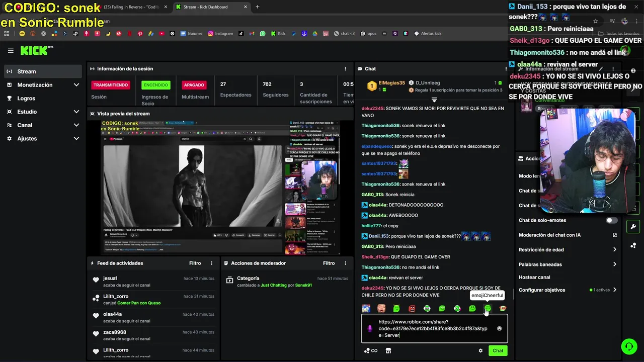Open the emoji picker in chat input
The height and width of the screenshot is (362, 644).
point(499,328)
